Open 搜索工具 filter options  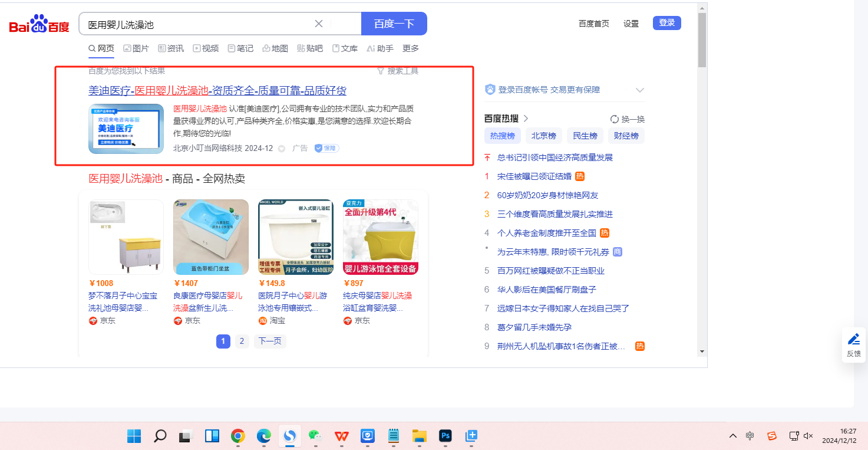click(398, 71)
